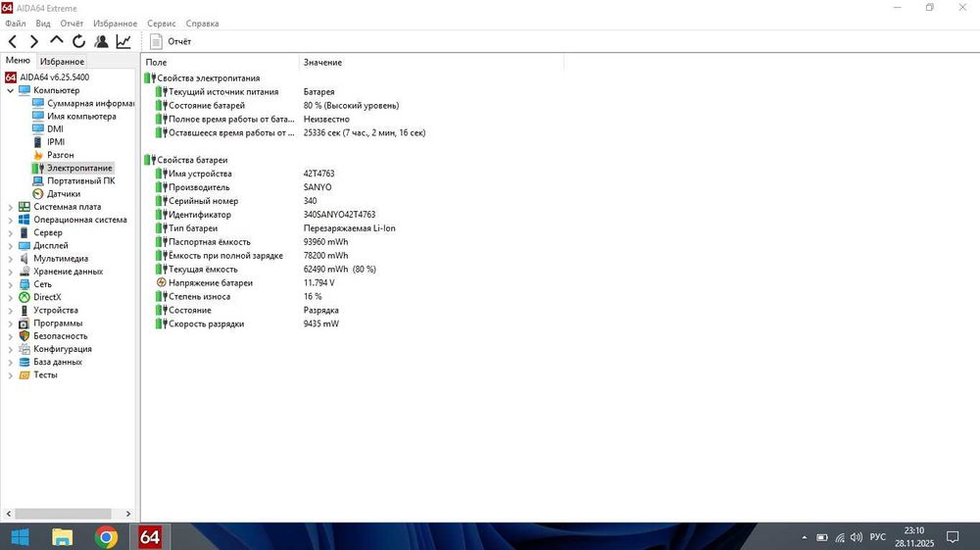Open the Отчёт menu in menu bar
This screenshot has height=550, width=980.
[x=72, y=24]
